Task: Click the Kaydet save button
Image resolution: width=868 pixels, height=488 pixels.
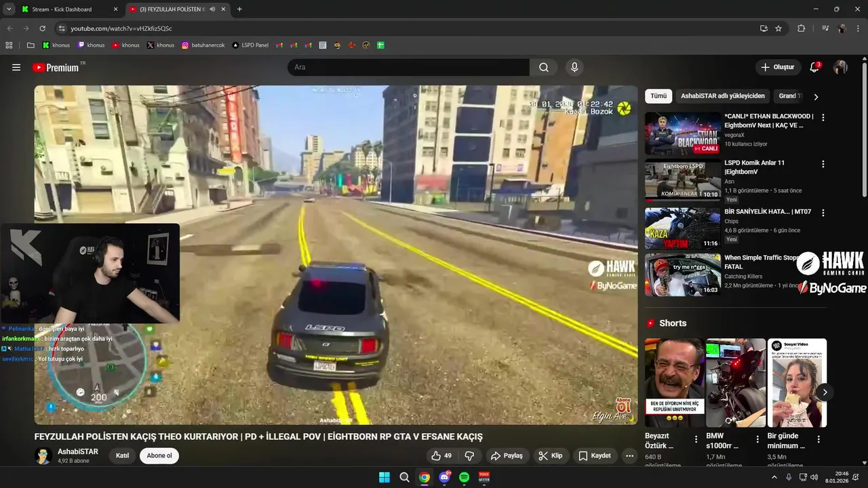Action: (x=595, y=455)
